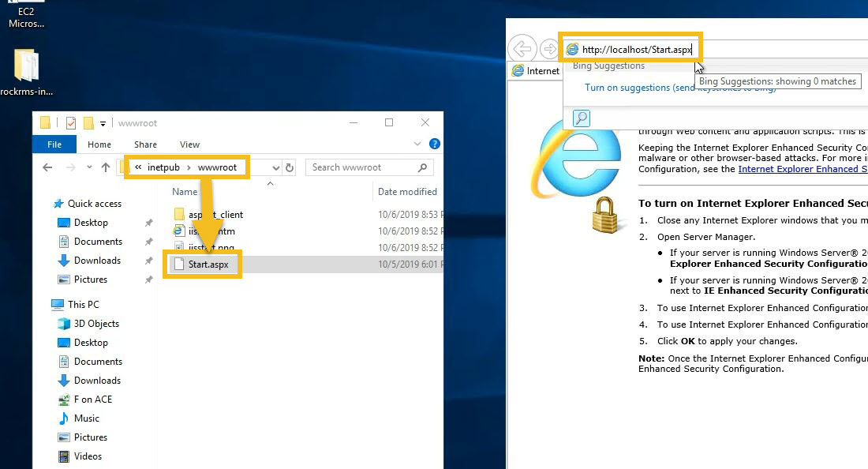Click the search magnifier in suggestion dropdown
This screenshot has width=868, height=469.
point(582,118)
